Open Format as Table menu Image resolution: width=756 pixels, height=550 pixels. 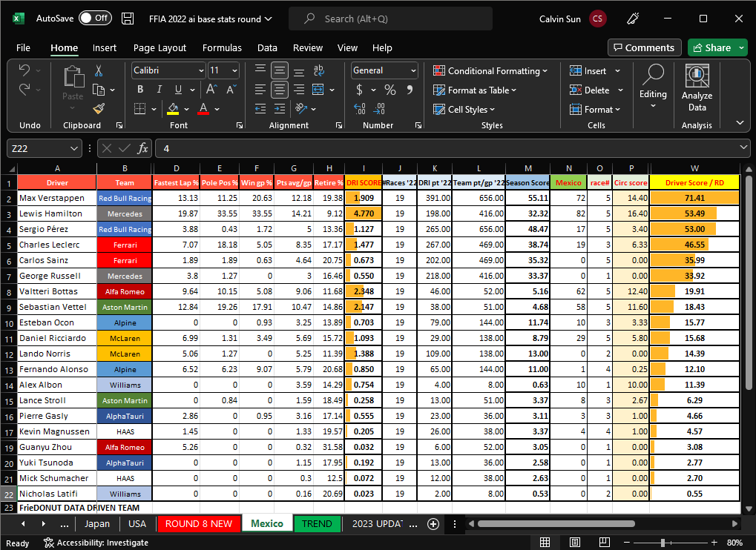tap(474, 90)
